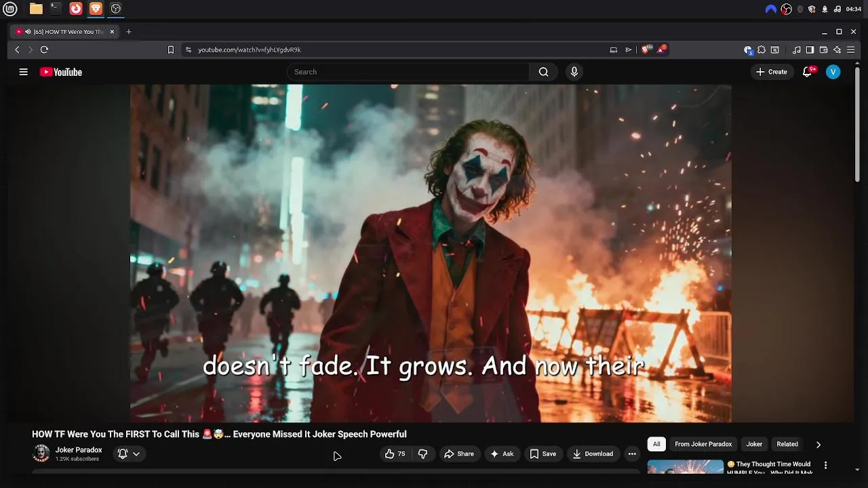Click the Ask button

click(x=502, y=454)
